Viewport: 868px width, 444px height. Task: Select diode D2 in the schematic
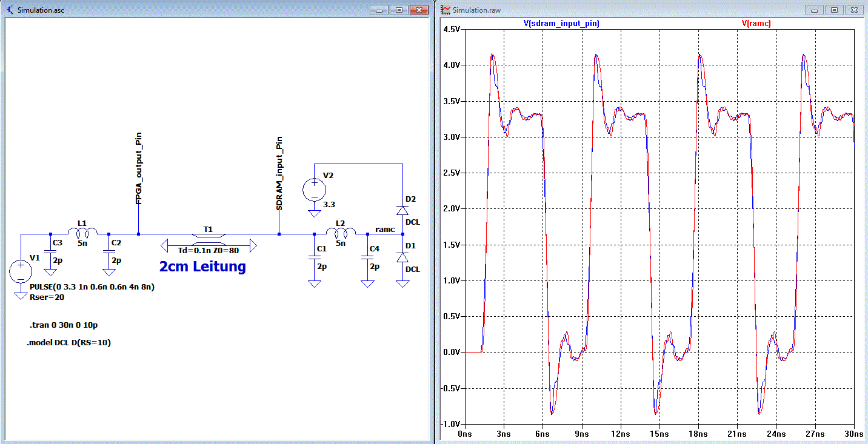(402, 210)
